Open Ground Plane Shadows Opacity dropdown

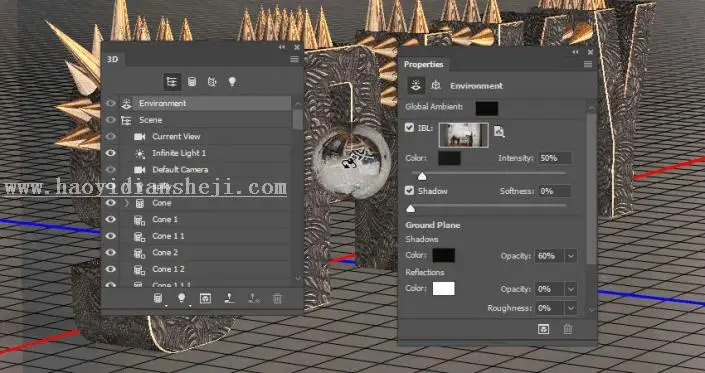tap(571, 256)
